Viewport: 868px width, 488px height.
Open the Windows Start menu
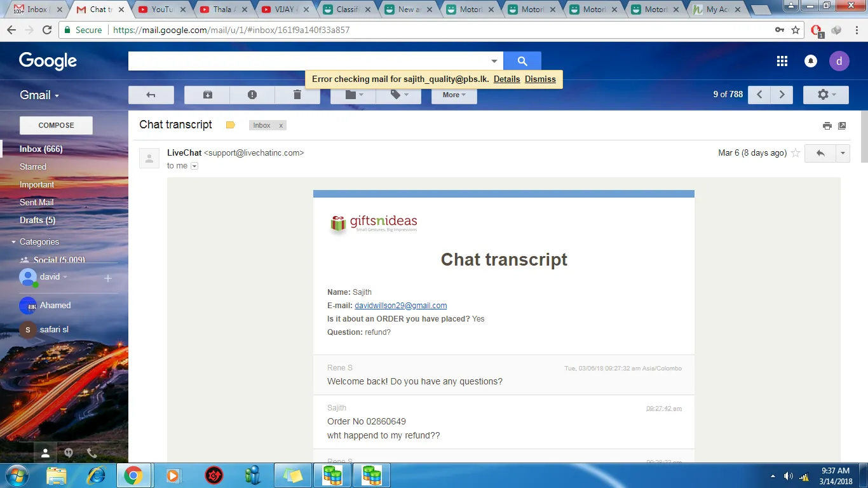16,475
